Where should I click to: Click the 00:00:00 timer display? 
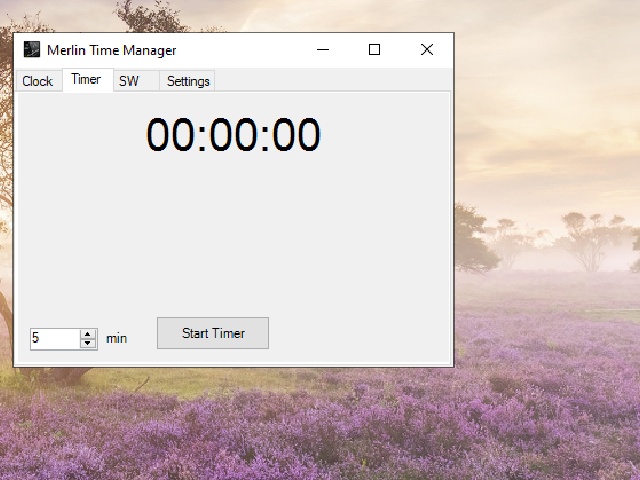[x=233, y=135]
